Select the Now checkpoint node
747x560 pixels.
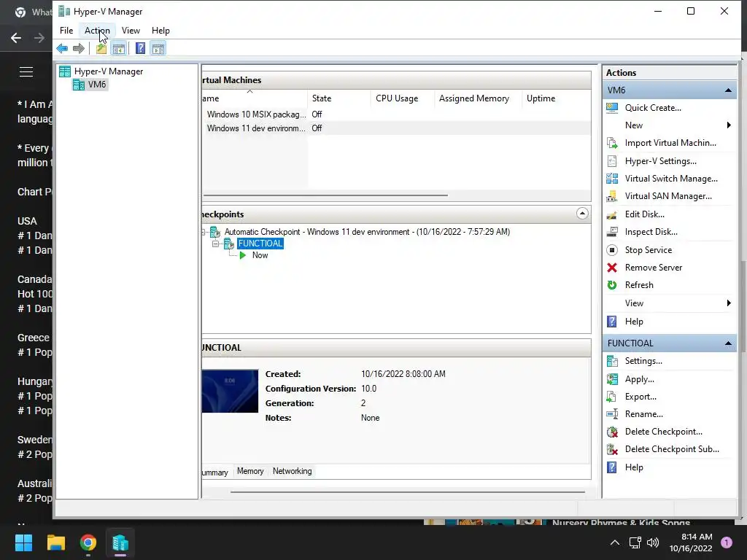point(260,255)
